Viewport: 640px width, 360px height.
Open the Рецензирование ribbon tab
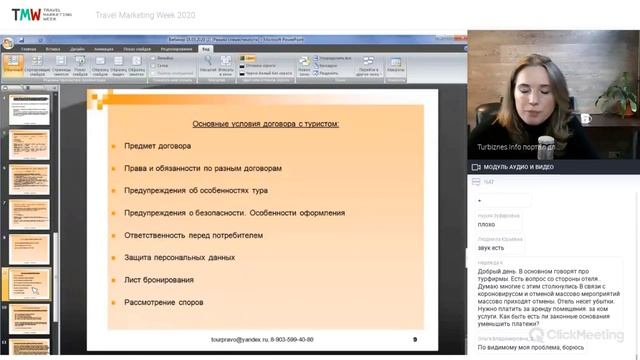tap(176, 49)
